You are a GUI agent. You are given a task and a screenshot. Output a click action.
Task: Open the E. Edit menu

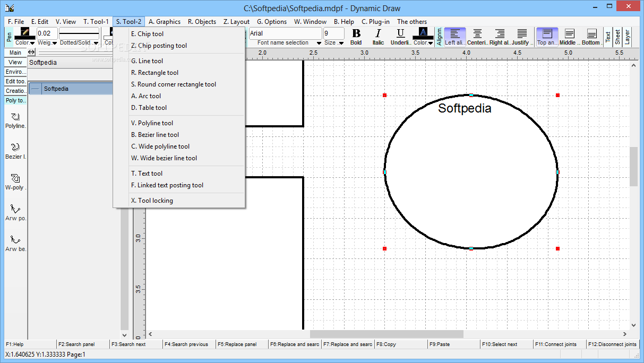pos(40,22)
